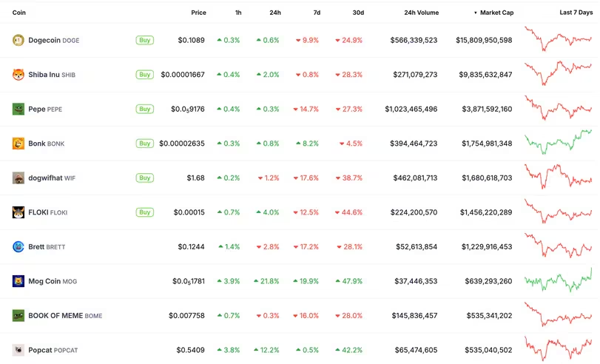Open Popcat's 7-day sparkline chart
The image size is (600, 364).
[558, 348]
